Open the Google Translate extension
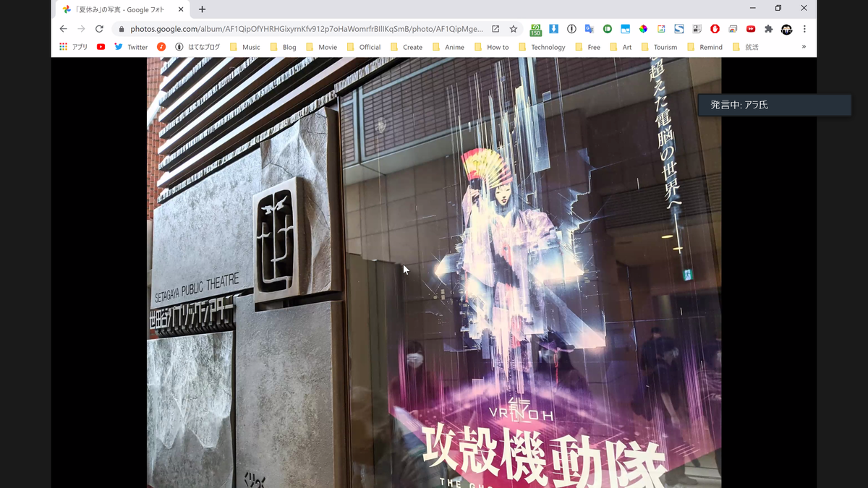Image resolution: width=868 pixels, height=488 pixels. click(x=590, y=29)
